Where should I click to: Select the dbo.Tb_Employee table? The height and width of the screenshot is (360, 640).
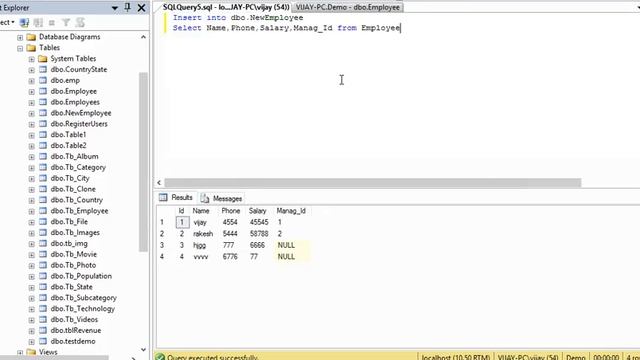[79, 211]
